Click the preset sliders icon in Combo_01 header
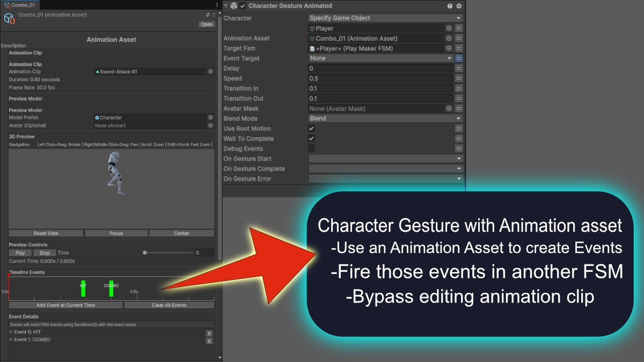This screenshot has width=644, height=362. (x=208, y=14)
